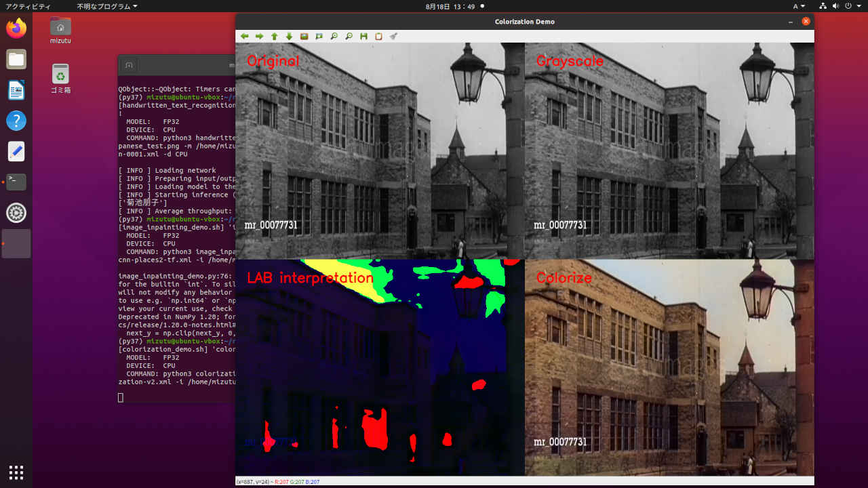This screenshot has width=868, height=488.
Task: Click the ゴミ箱 trash desktop icon
Action: (60, 75)
